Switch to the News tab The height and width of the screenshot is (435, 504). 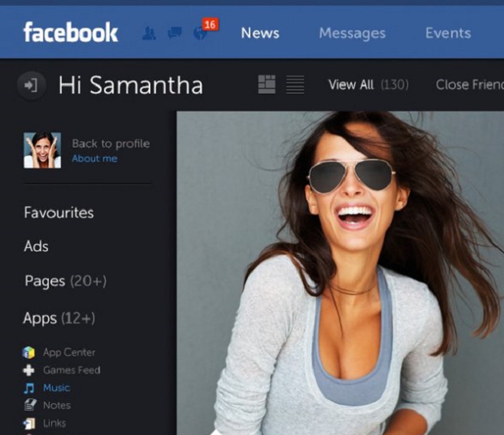(x=260, y=33)
